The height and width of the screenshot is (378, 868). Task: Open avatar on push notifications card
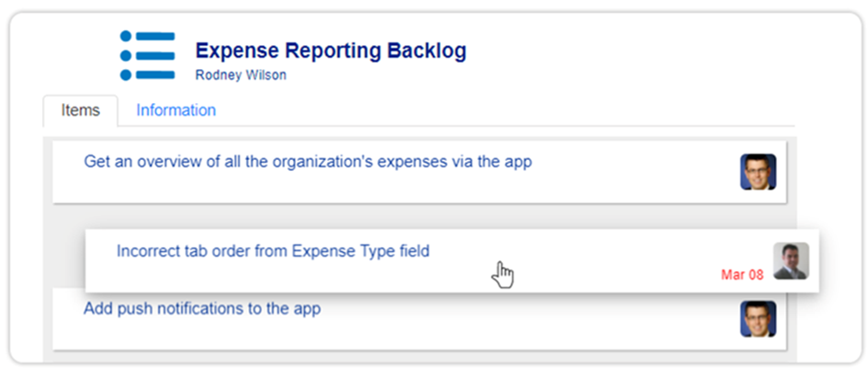[x=758, y=319]
